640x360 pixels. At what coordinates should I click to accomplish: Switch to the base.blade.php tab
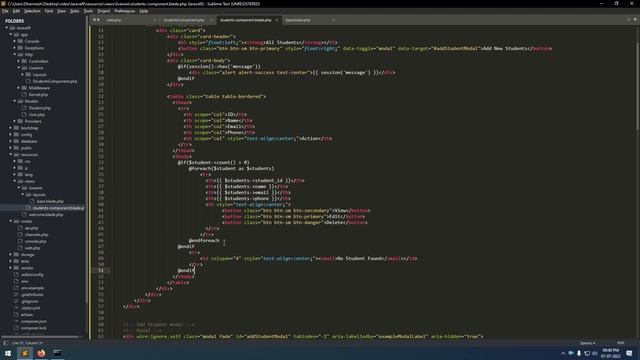coord(298,20)
